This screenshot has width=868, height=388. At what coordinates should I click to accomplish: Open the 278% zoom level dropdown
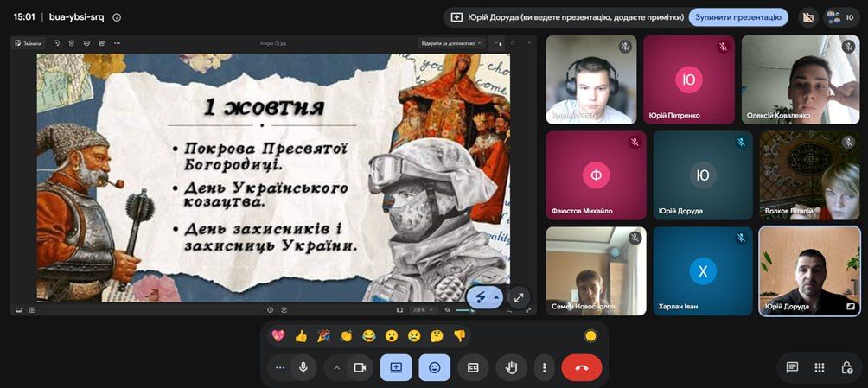point(424,310)
